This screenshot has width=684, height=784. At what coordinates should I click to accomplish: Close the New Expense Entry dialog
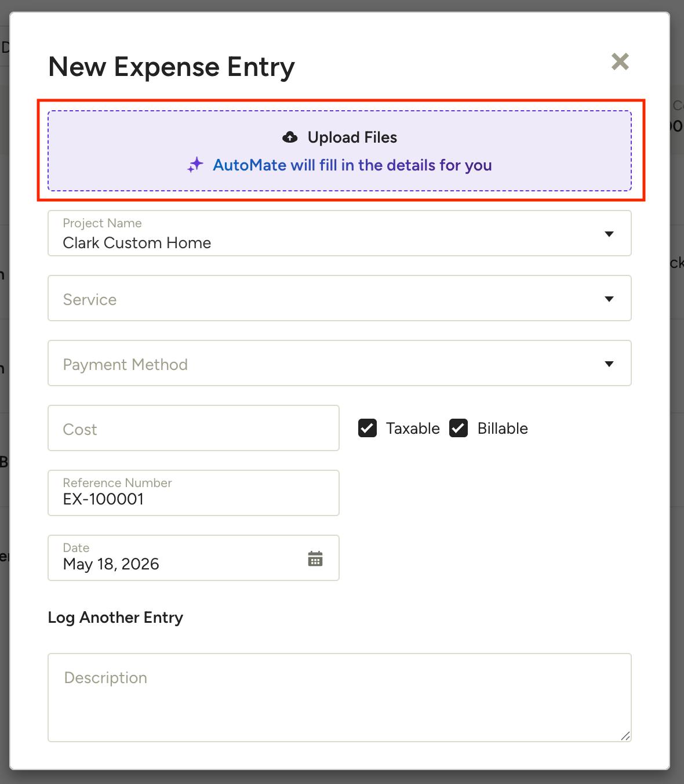tap(620, 61)
